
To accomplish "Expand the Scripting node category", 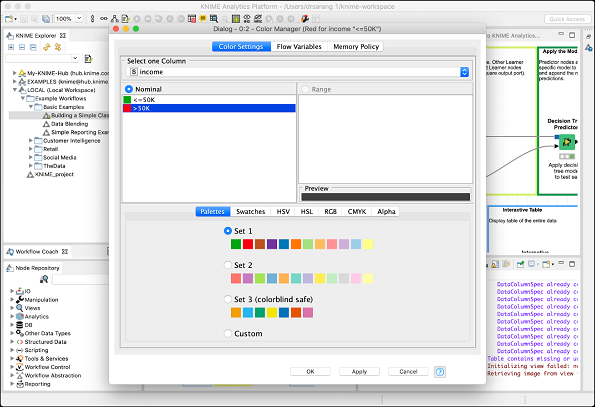I will pyautogui.click(x=12, y=350).
